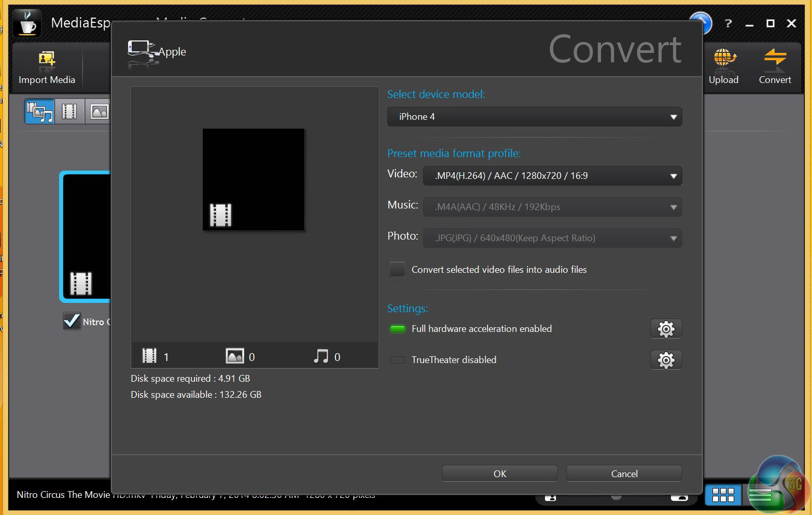Filter library by videos only
The height and width of the screenshot is (515, 812).
click(69, 112)
